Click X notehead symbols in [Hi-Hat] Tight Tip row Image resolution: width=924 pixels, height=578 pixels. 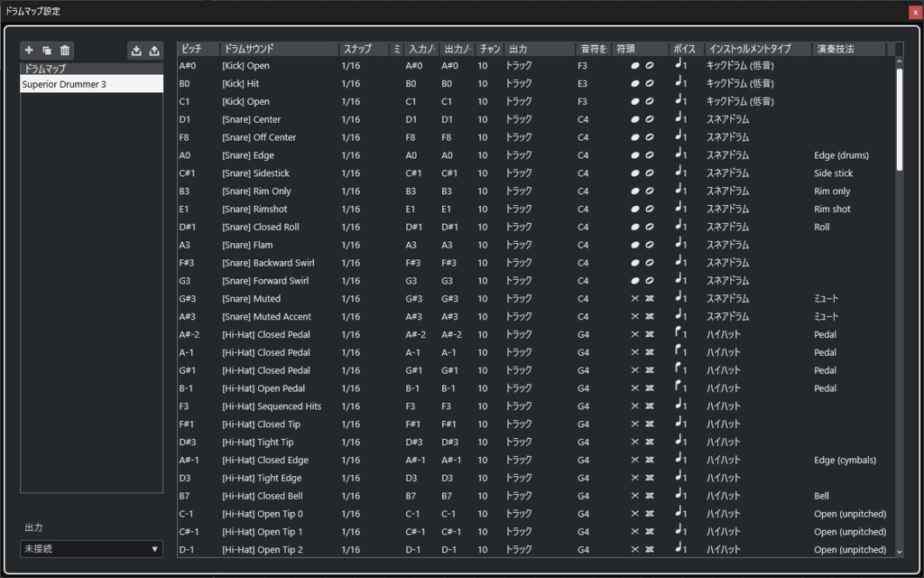click(x=642, y=443)
